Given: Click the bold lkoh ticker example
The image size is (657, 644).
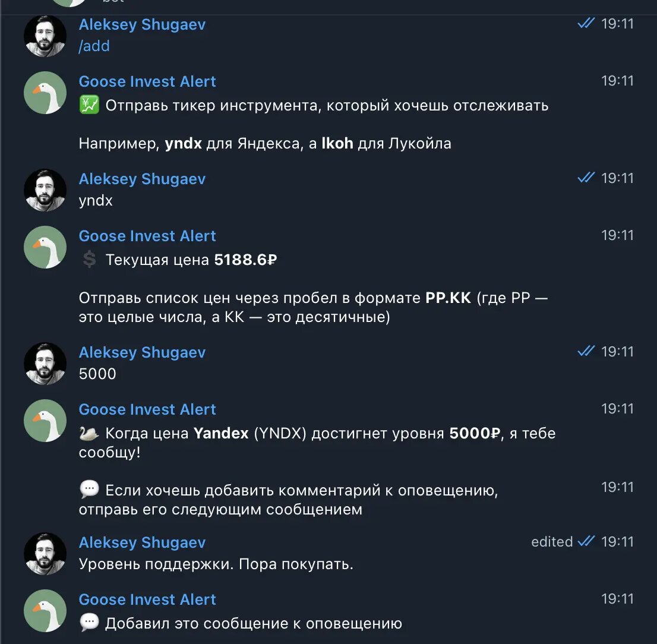Looking at the screenshot, I should (337, 143).
